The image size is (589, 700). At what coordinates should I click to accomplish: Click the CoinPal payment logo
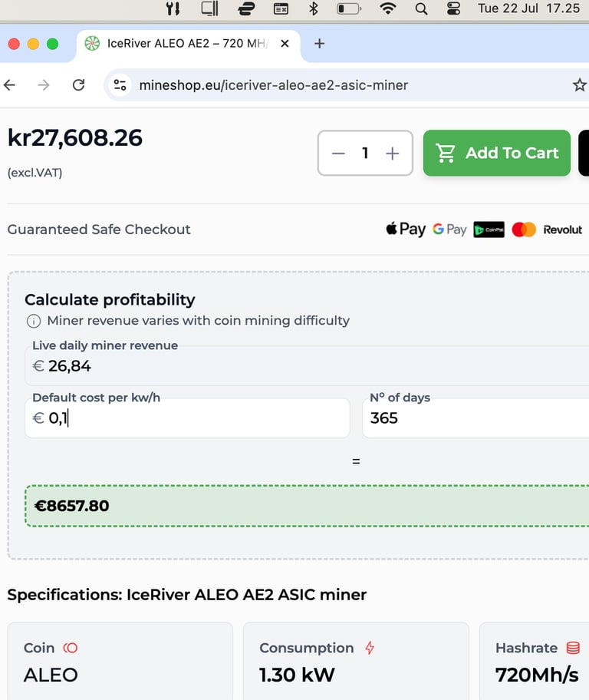tap(489, 229)
